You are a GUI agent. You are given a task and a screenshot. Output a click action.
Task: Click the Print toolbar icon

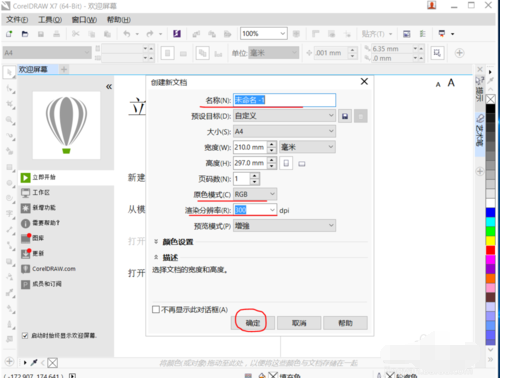pos(56,34)
